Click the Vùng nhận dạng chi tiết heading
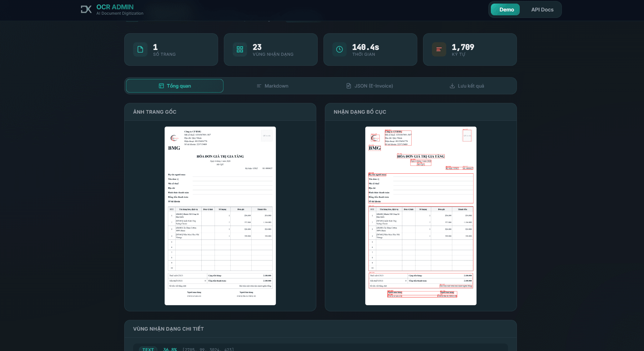 coord(168,329)
